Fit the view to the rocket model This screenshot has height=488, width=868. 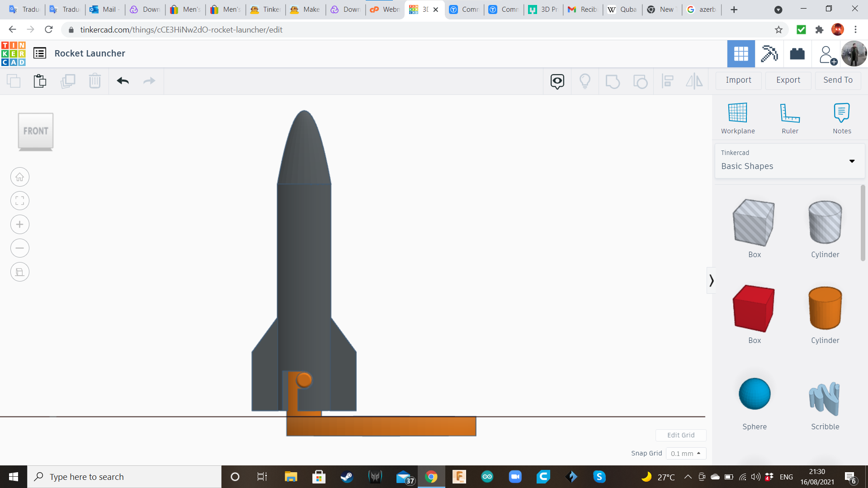(x=19, y=201)
